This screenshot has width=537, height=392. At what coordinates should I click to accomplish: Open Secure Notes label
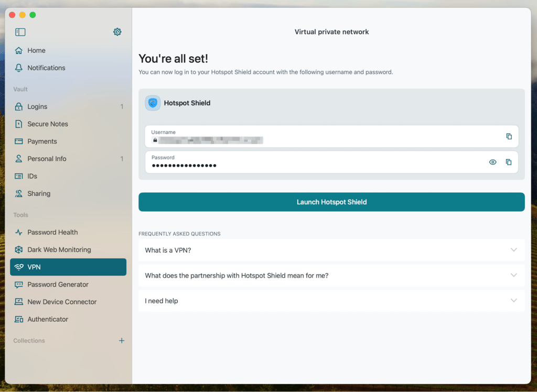tap(48, 124)
